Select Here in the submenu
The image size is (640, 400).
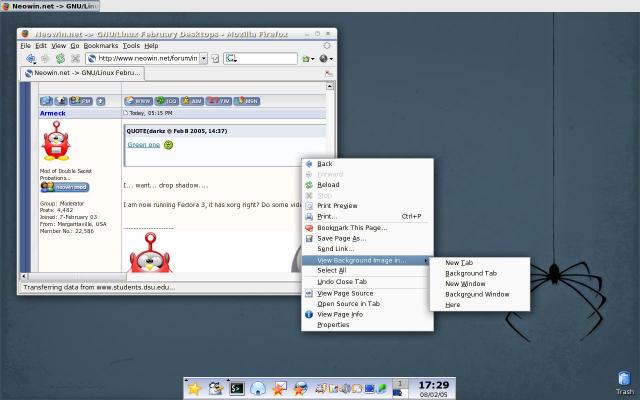480,305
